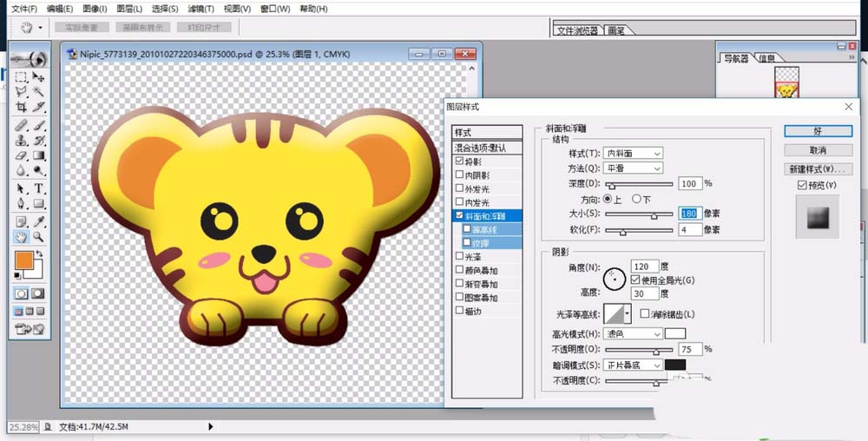Image resolution: width=868 pixels, height=441 pixels.
Task: Switch to Quick Mask mode
Action: (38, 293)
